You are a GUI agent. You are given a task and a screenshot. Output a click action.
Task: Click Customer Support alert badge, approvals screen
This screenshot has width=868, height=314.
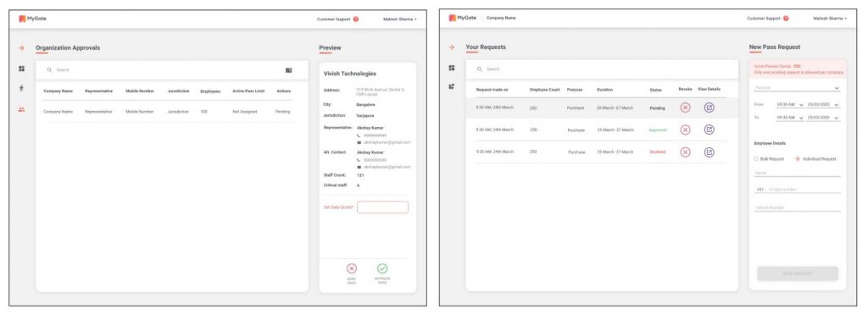[355, 19]
